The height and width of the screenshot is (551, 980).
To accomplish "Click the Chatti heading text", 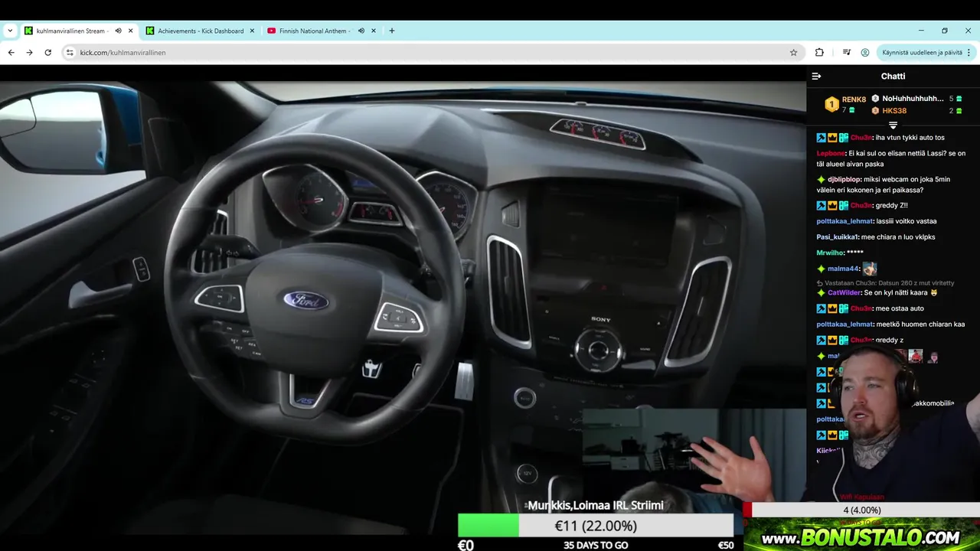I will click(x=893, y=76).
